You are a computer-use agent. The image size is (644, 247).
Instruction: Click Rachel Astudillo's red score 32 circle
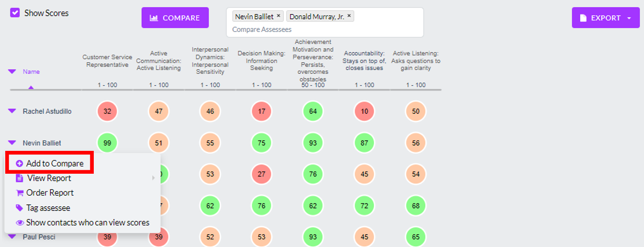click(x=107, y=111)
